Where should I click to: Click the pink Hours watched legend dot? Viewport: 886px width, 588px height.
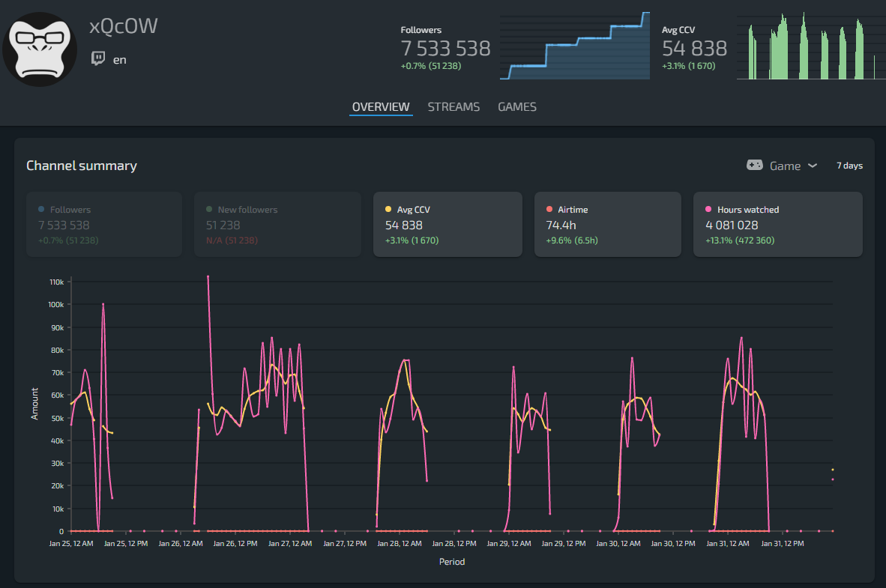coord(708,210)
